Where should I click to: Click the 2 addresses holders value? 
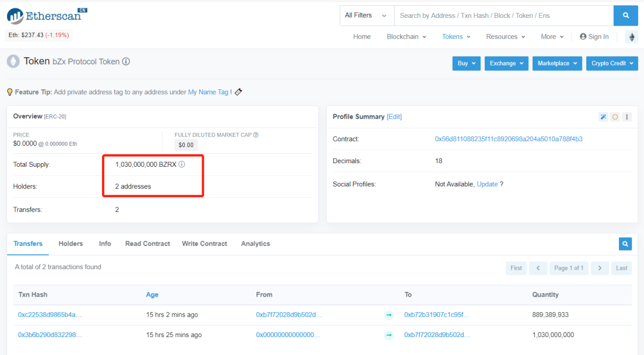pos(133,186)
